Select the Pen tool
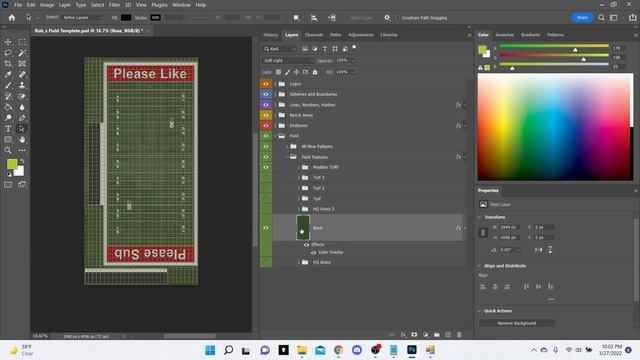This screenshot has height=360, width=640. tap(22, 118)
